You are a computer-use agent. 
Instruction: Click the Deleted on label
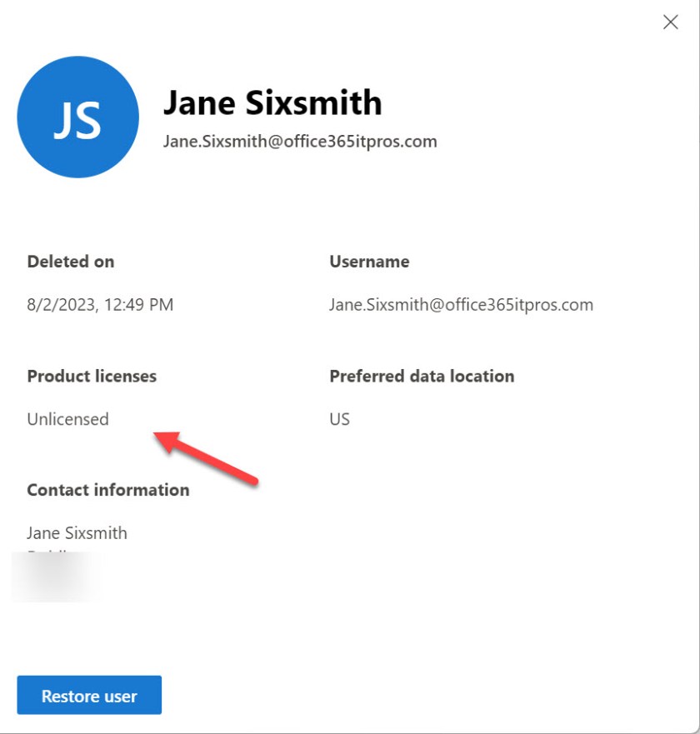pyautogui.click(x=71, y=262)
